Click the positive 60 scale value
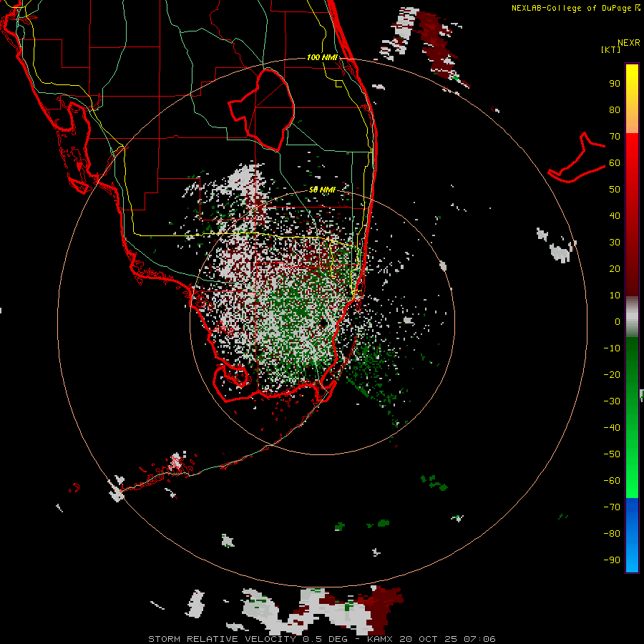Image resolution: width=644 pixels, height=644 pixels. click(615, 162)
